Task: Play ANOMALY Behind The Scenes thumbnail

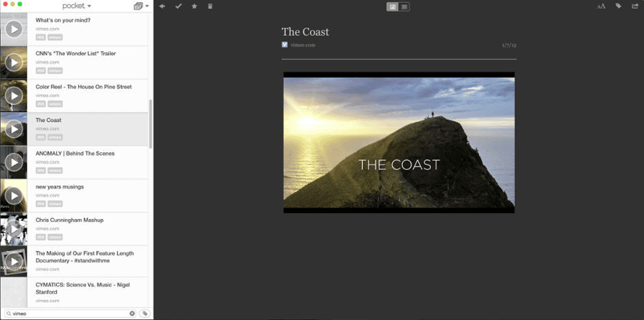Action: pos(14,162)
